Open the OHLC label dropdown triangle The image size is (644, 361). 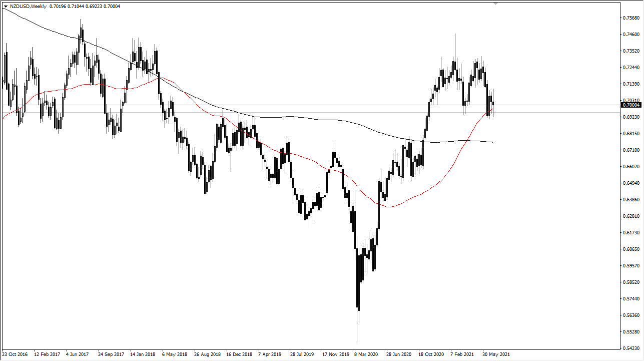(7, 7)
